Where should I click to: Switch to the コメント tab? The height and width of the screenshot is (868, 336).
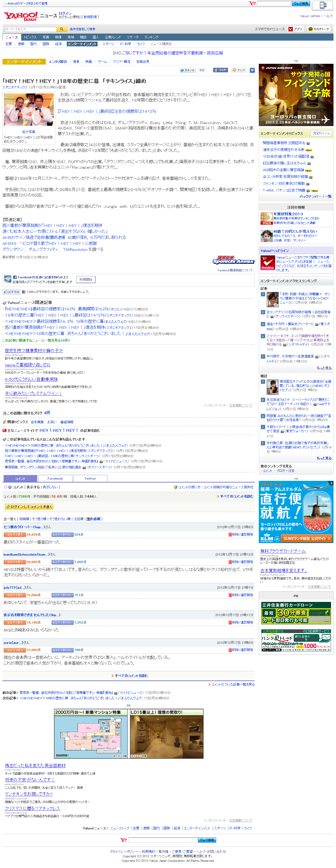click(x=20, y=479)
